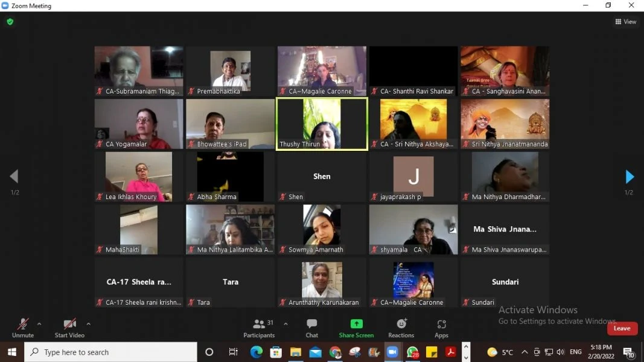
Task: Select Arunthathy Karunakaran's video tile
Action: point(322,282)
